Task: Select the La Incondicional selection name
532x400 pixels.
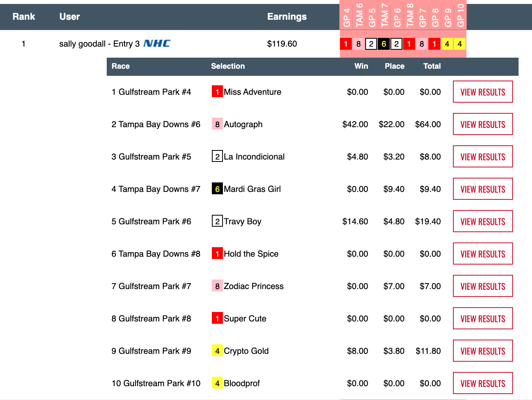Action: (254, 156)
